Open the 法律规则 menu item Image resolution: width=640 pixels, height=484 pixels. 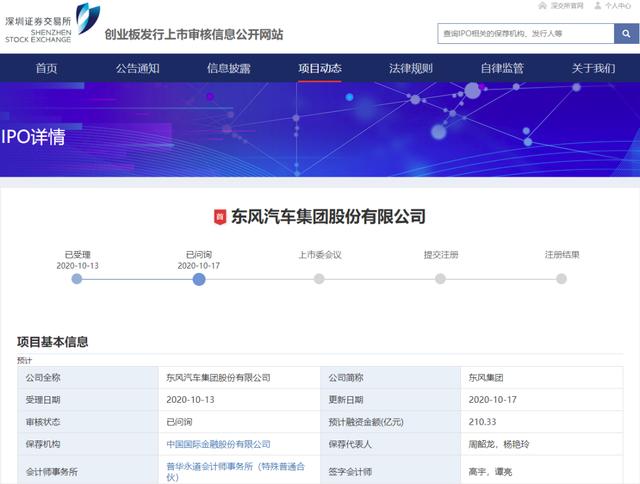coord(410,69)
